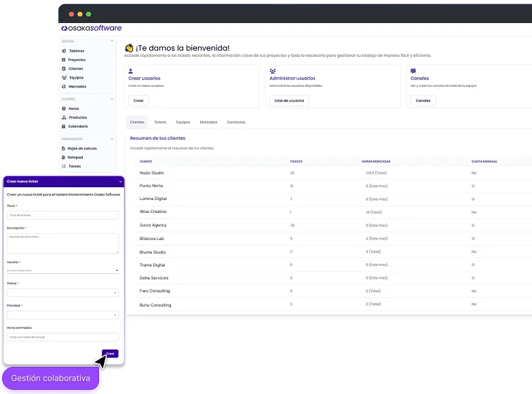Switch to the Tickets tab
Screen dimensions: 532x394
coord(160,122)
